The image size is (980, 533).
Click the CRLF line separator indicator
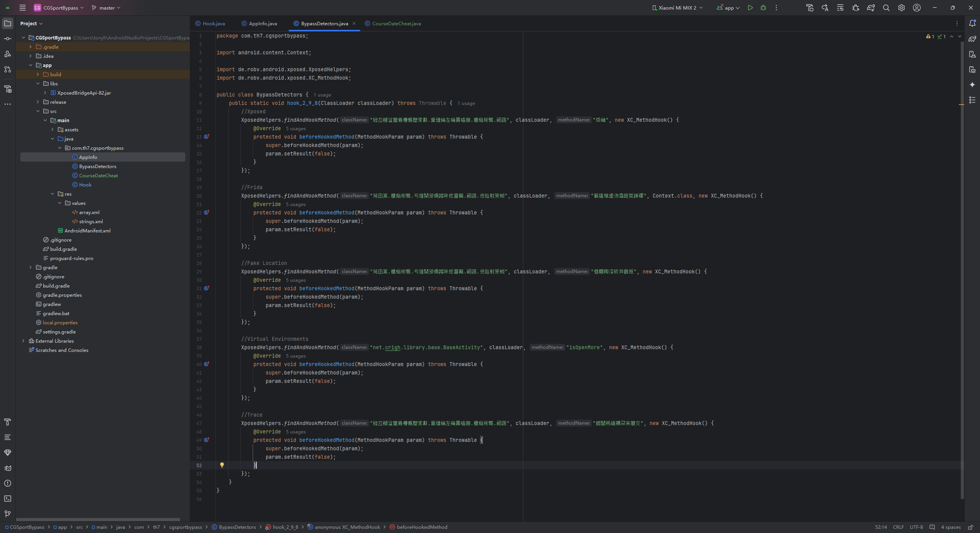[898, 527]
